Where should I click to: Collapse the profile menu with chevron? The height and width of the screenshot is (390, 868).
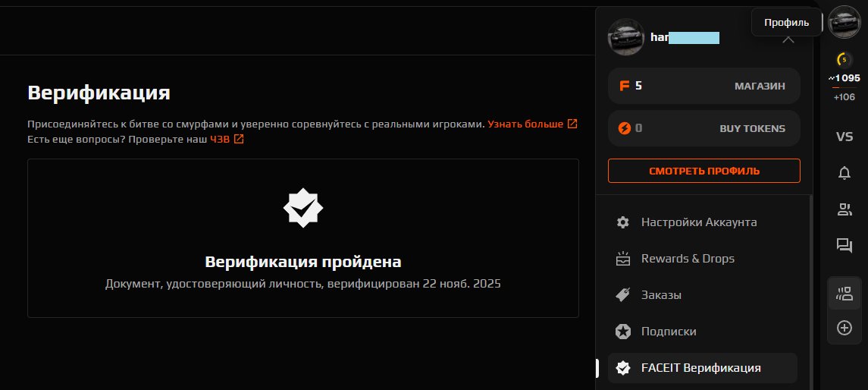coord(789,38)
